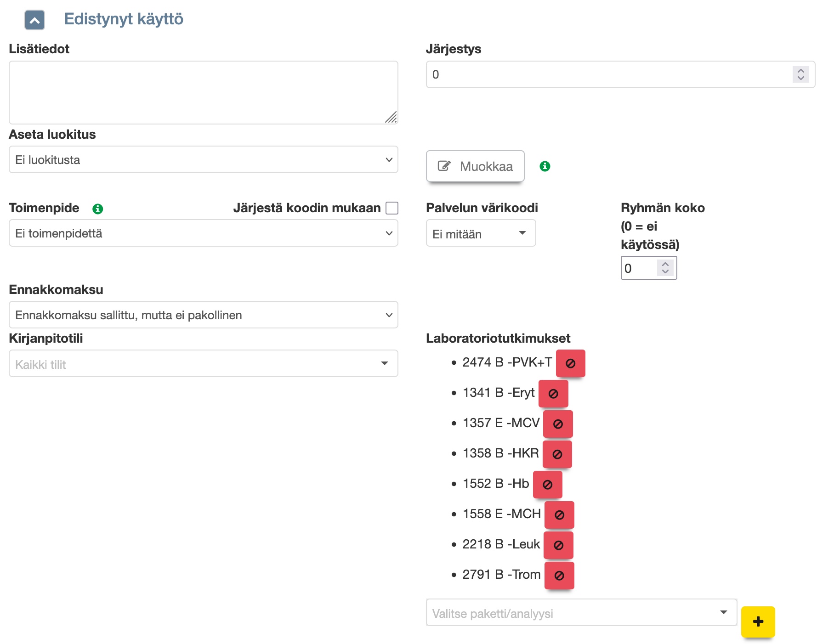This screenshot has height=644, width=817.
Task: Open Palvelun värikoodi color selector
Action: pos(480,233)
